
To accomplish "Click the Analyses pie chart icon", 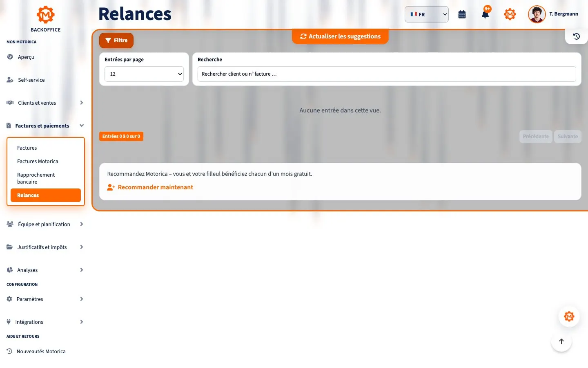I will (x=10, y=270).
